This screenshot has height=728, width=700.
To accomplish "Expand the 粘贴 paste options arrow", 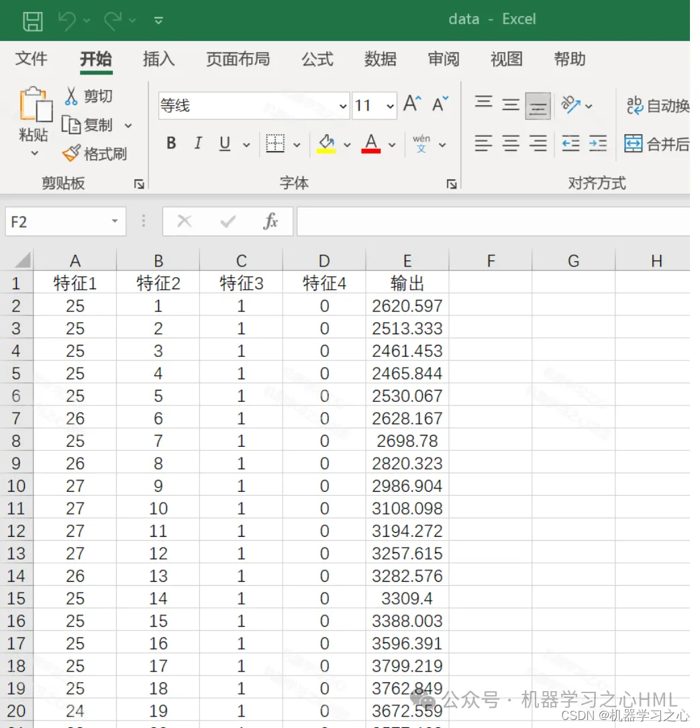I will click(x=34, y=153).
